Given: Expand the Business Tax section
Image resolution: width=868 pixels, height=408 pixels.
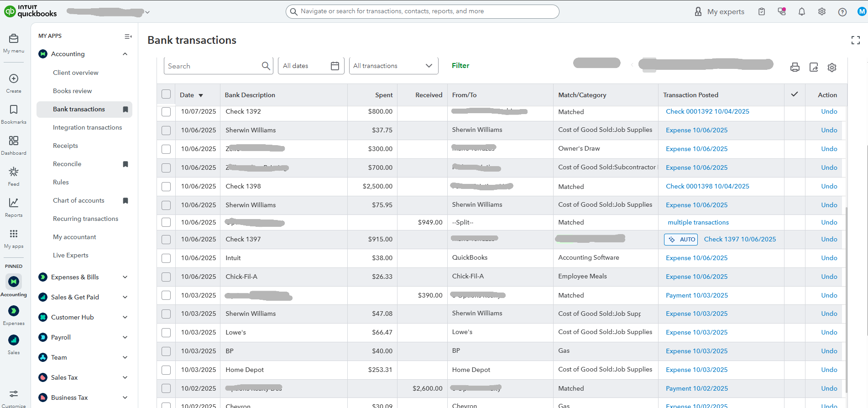Looking at the screenshot, I should click(x=125, y=398).
